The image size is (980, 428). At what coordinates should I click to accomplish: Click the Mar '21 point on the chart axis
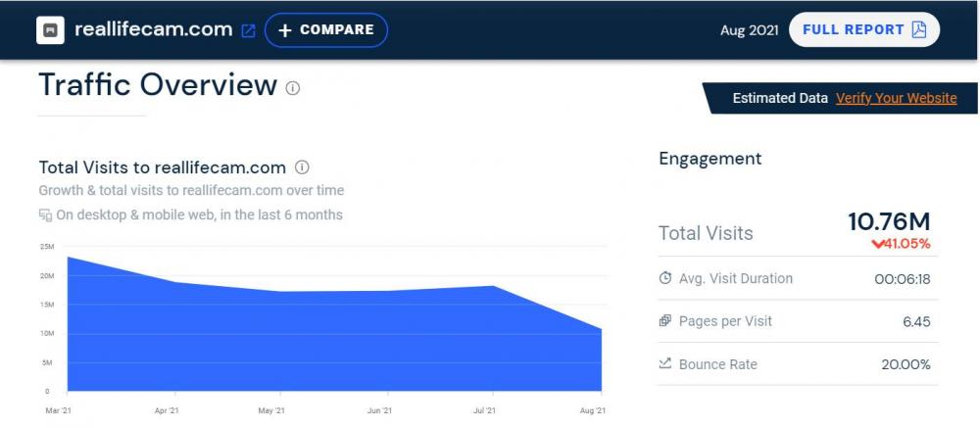[59, 410]
